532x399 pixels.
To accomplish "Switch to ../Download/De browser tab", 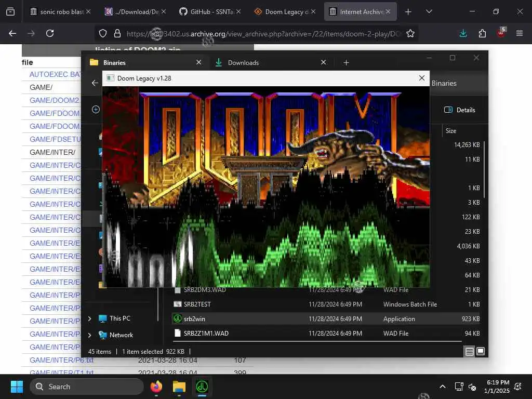I will pyautogui.click(x=136, y=12).
